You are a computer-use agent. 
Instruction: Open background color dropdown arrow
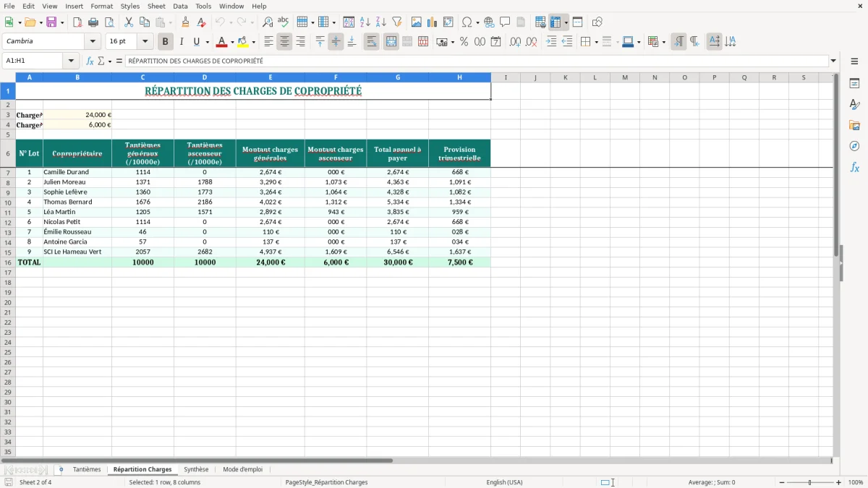click(x=253, y=43)
